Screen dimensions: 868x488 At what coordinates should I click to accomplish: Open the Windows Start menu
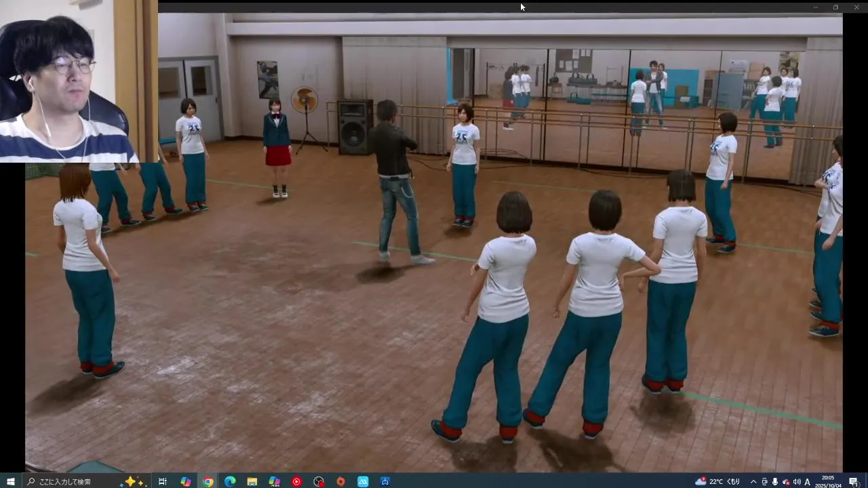tap(10, 481)
